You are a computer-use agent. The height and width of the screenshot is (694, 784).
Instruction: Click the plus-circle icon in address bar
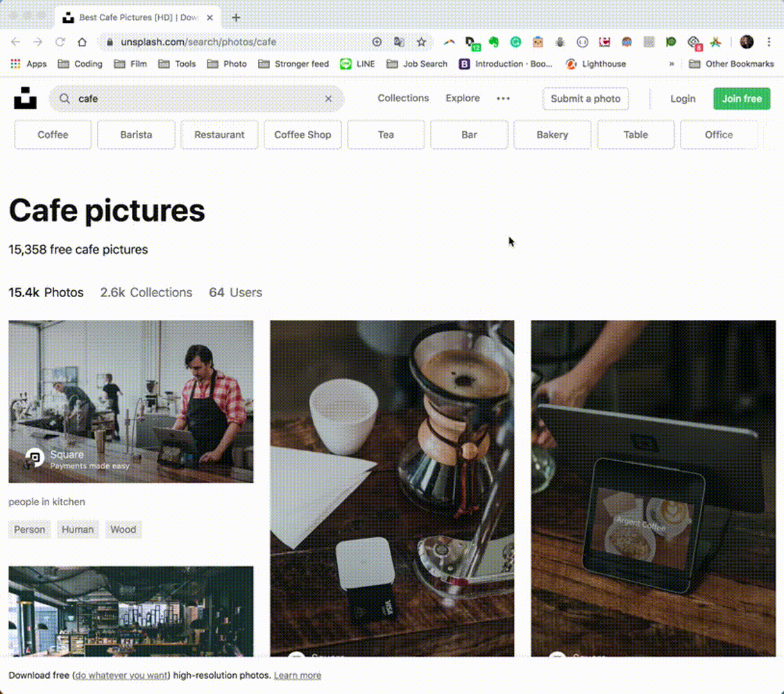pos(377,42)
